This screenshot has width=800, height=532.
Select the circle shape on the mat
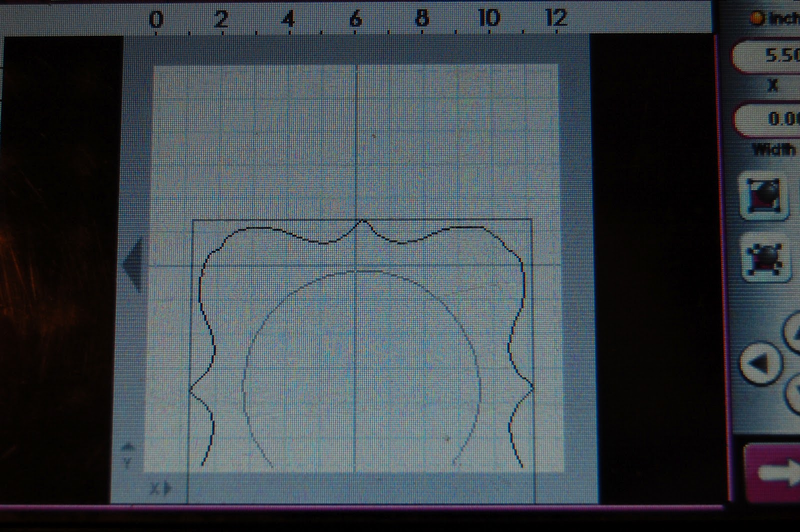pos(361,370)
